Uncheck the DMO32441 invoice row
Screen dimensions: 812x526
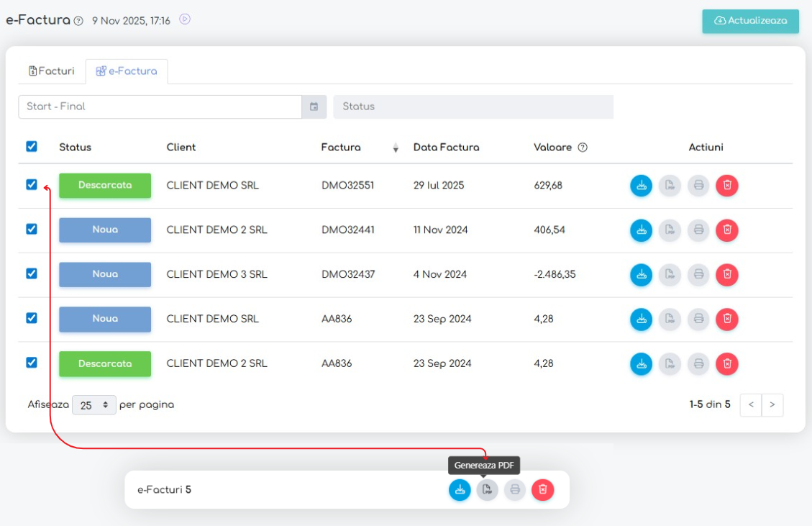tap(32, 229)
